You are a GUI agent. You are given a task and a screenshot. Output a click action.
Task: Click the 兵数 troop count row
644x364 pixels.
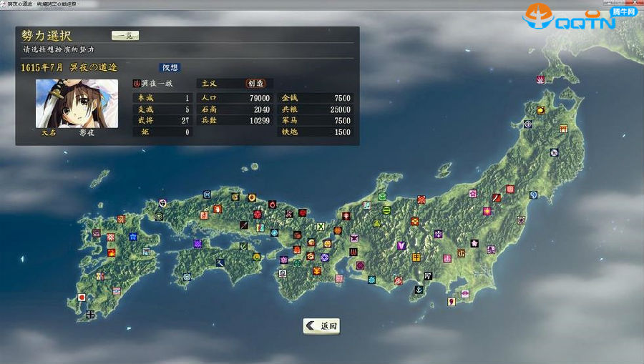pos(235,121)
